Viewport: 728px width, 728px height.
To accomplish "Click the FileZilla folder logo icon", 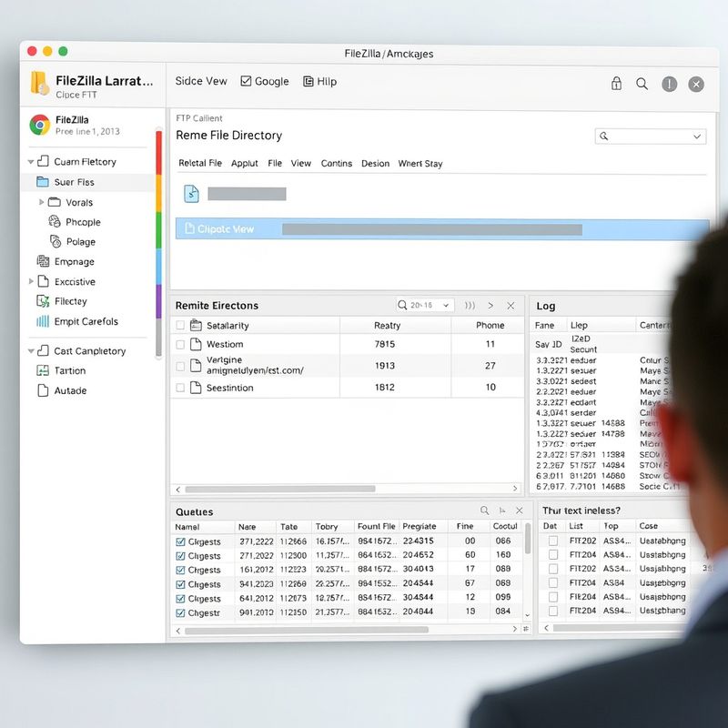I will 39,83.
